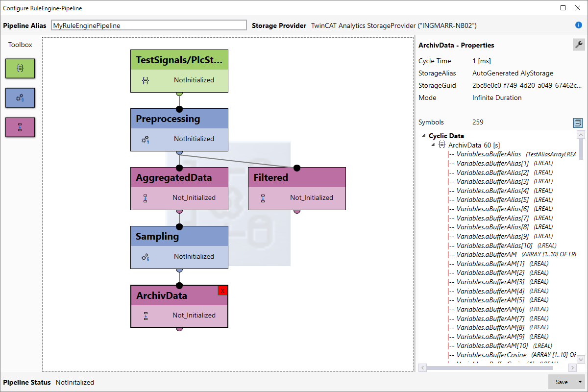The height and width of the screenshot is (392, 588).
Task: Click the Storage Provider name text
Action: pos(394,25)
